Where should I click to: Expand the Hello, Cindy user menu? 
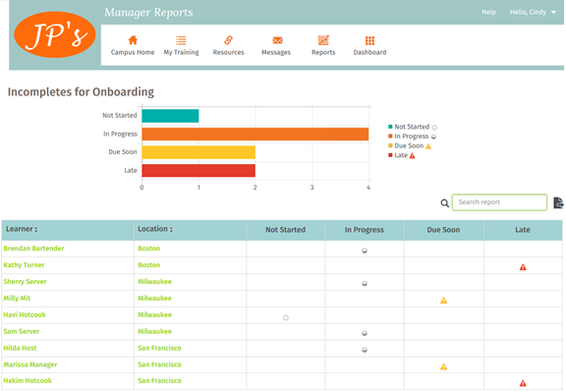pyautogui.click(x=533, y=12)
